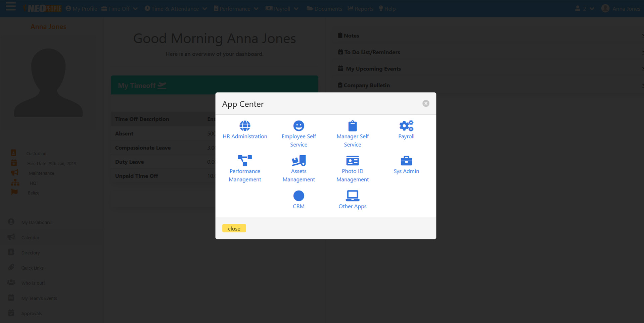
Task: Open the Reports menu item
Action: (361, 9)
